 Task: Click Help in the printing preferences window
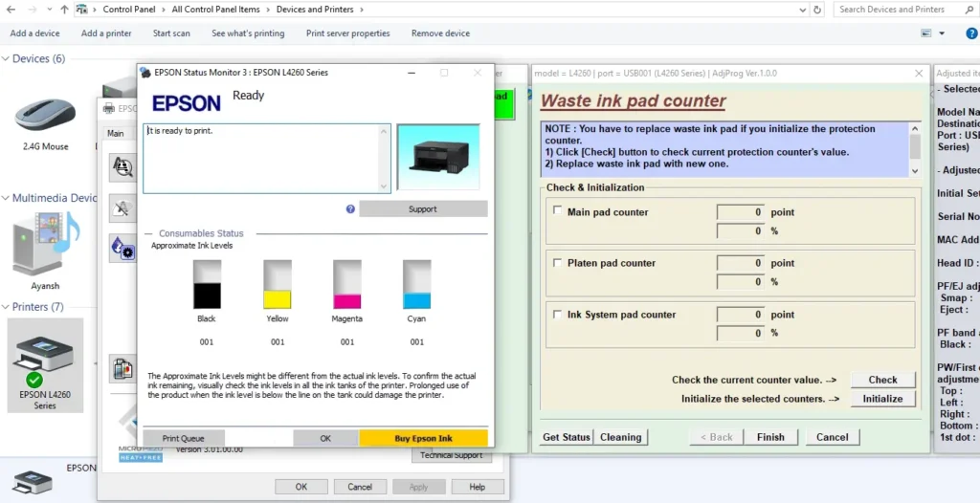477,487
